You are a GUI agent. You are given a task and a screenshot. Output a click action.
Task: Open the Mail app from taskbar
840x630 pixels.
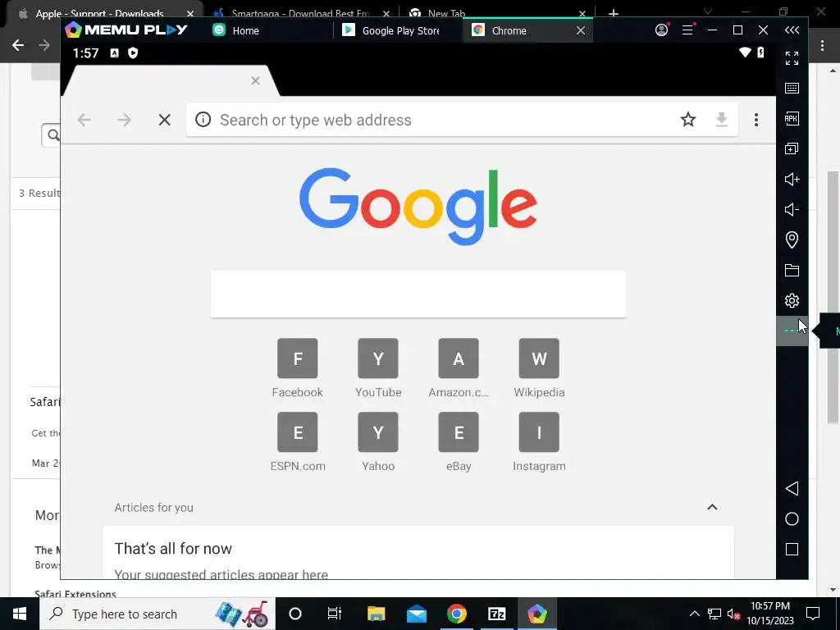[416, 614]
